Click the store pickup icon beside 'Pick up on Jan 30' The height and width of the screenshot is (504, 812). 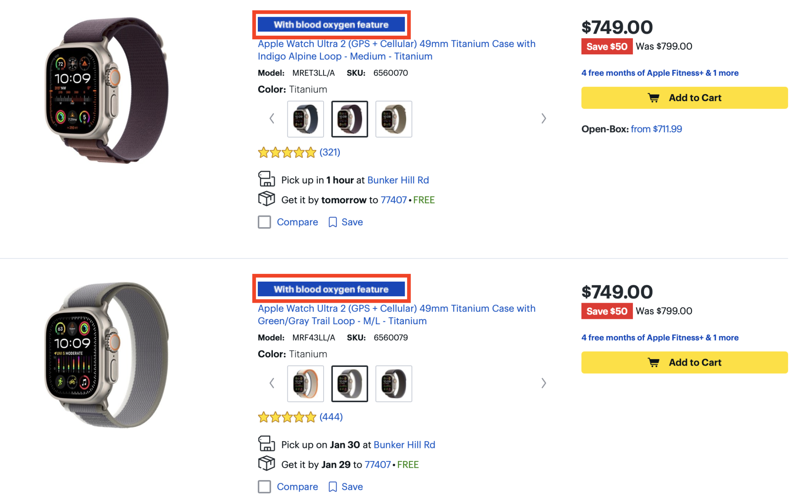266,444
